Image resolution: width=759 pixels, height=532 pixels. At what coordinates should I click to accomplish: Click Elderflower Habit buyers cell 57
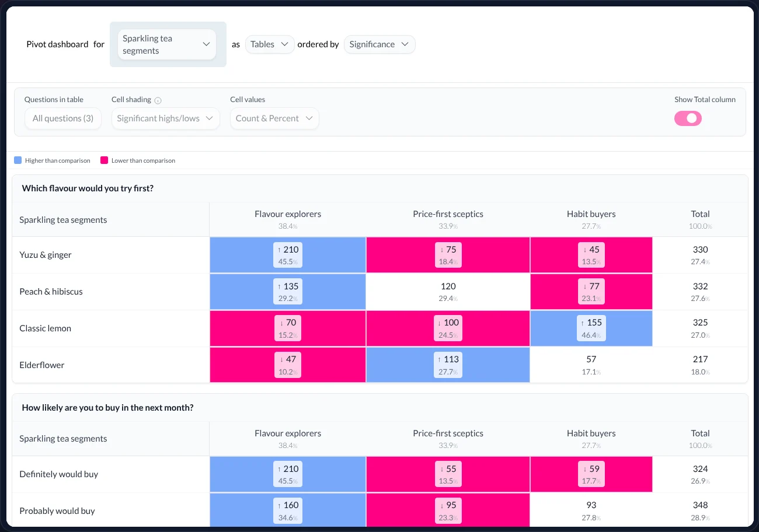click(591, 365)
